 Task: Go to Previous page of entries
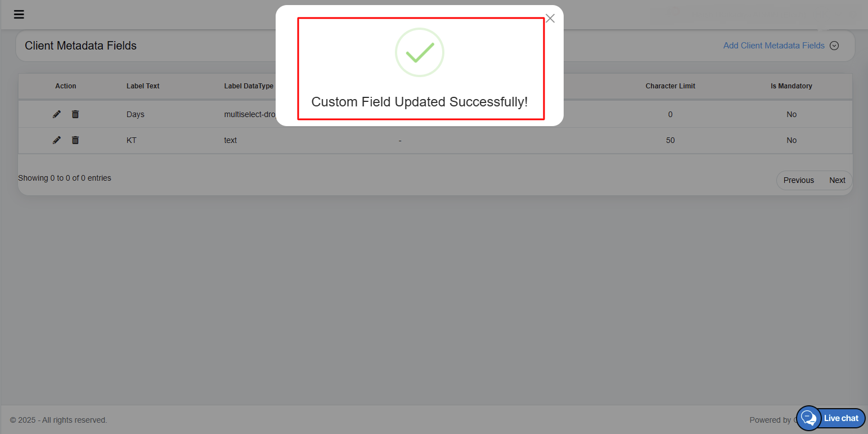(798, 180)
